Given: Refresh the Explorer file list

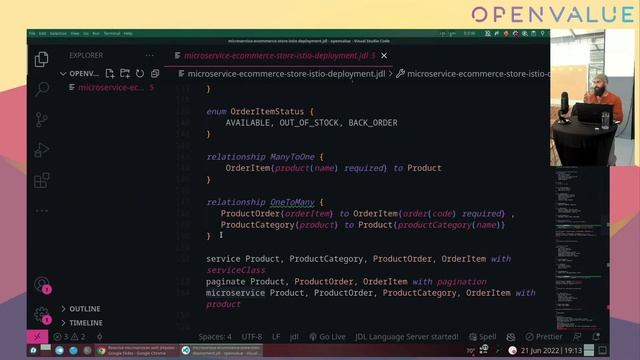Looking at the screenshot, I should [x=140, y=73].
